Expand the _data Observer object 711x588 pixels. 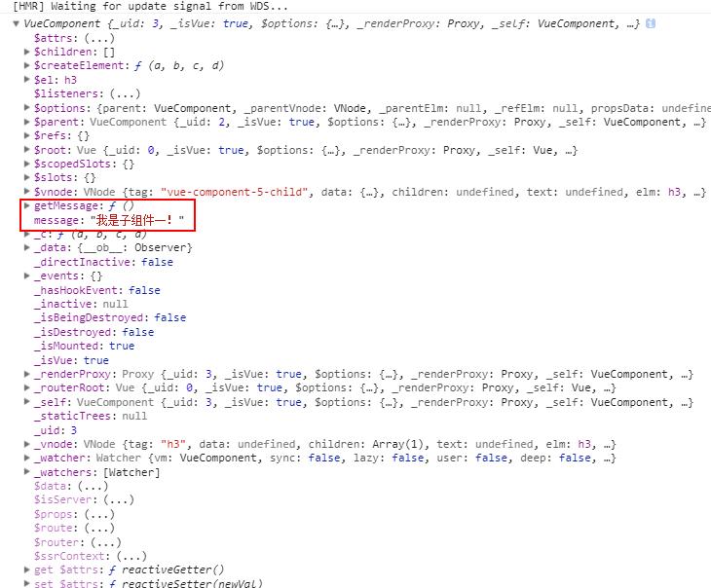pyautogui.click(x=27, y=248)
